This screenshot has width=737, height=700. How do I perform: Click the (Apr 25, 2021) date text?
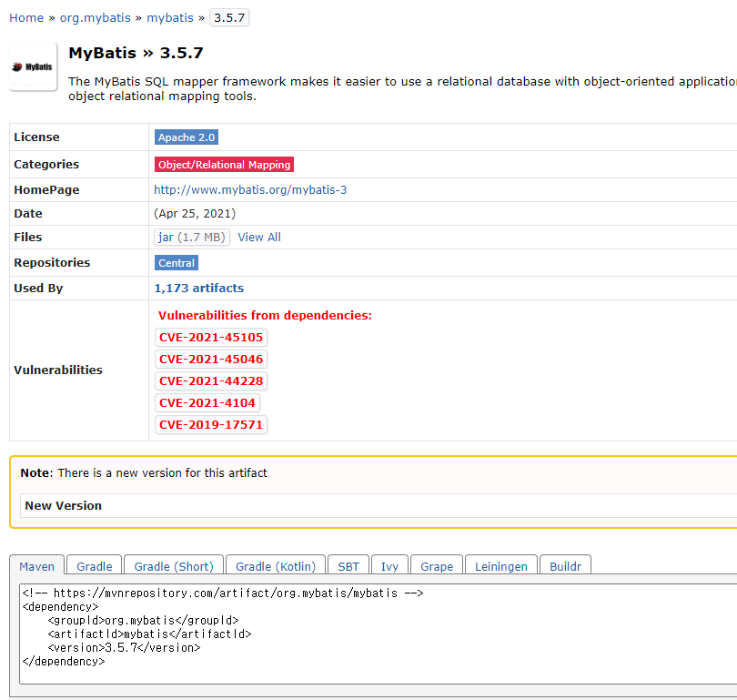(x=195, y=213)
